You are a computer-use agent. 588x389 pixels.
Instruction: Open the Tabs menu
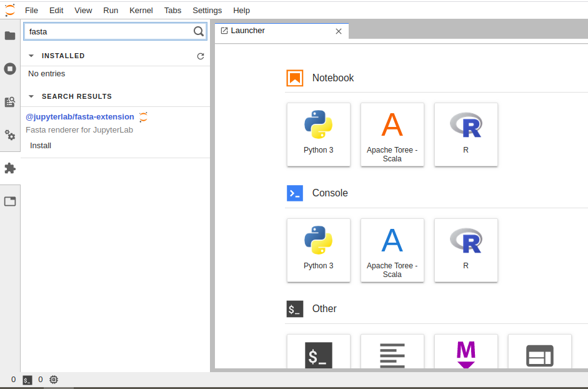[x=173, y=11]
